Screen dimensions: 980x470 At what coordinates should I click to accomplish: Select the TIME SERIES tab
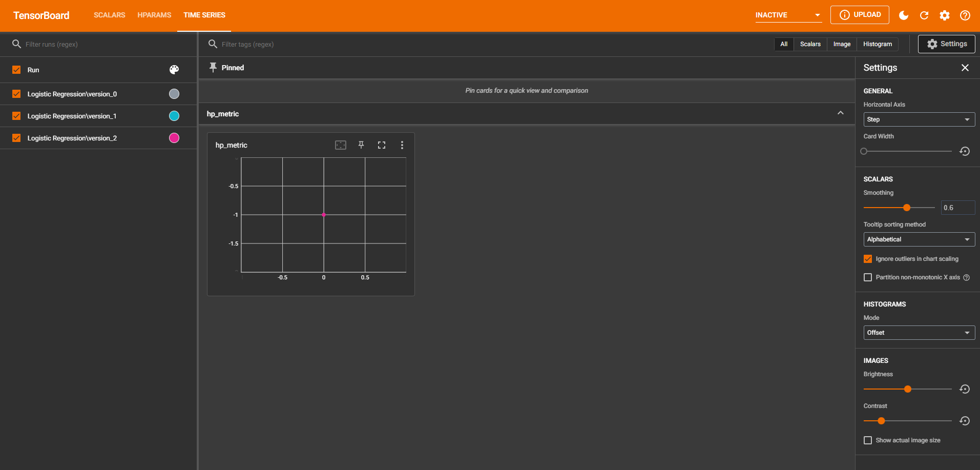click(x=204, y=15)
